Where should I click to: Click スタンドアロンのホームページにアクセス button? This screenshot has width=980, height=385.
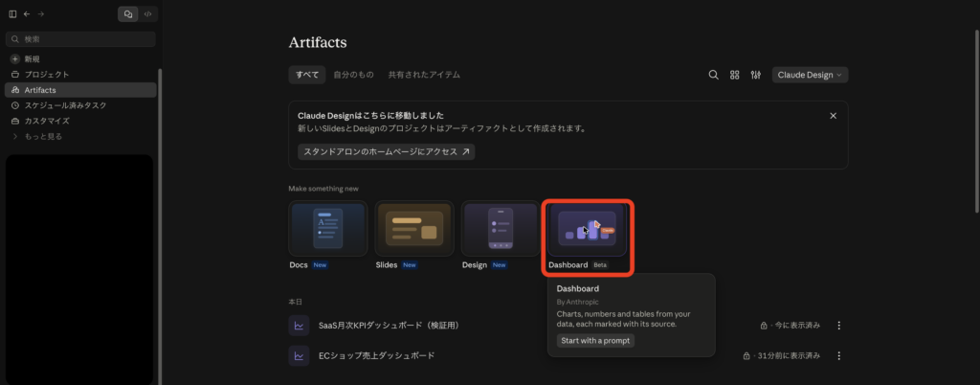click(x=386, y=152)
